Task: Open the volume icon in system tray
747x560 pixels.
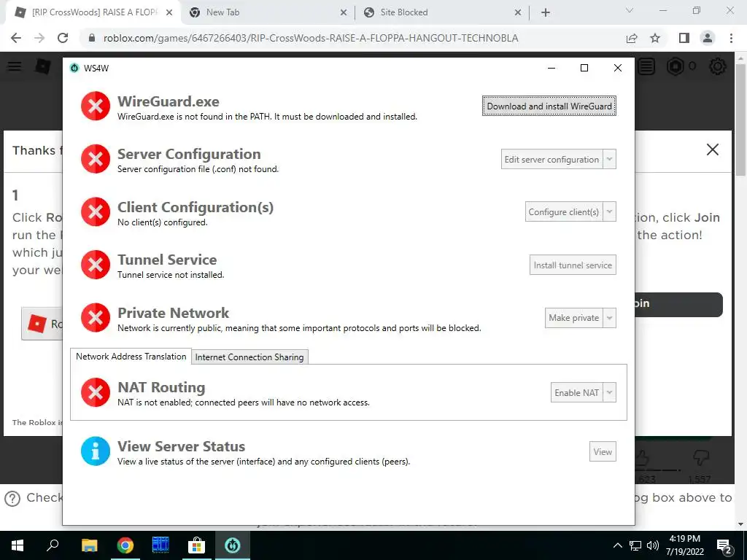Action: point(653,545)
